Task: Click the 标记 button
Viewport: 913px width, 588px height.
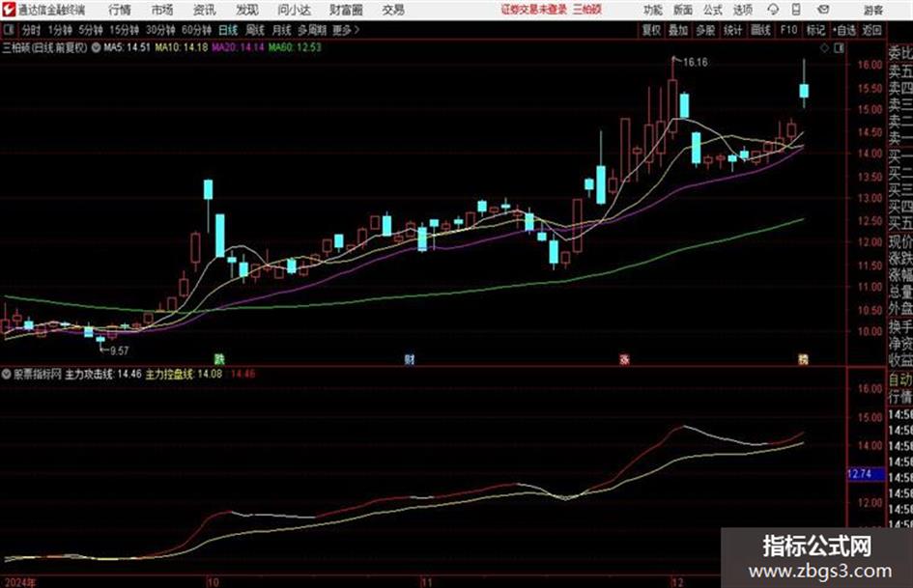Action: click(815, 30)
